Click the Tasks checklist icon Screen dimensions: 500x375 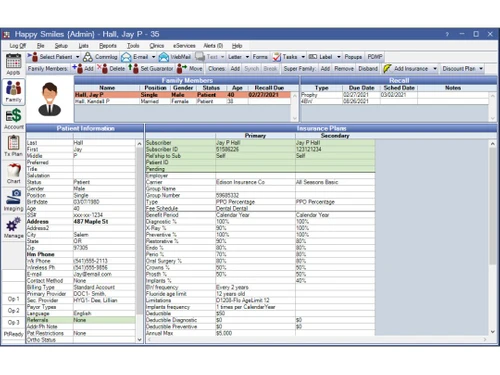coord(277,57)
